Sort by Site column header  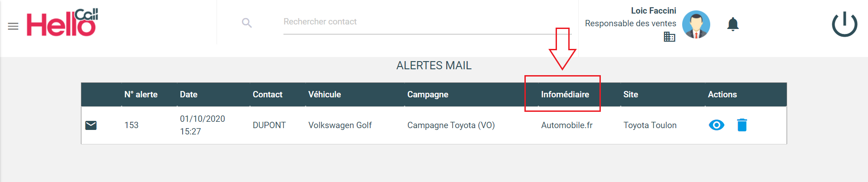630,95
